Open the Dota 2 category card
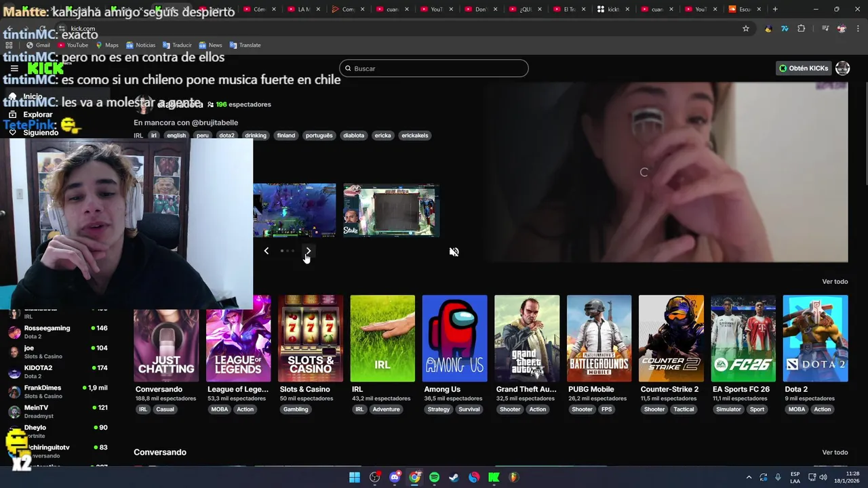Image resolution: width=868 pixels, height=488 pixels. tap(815, 338)
